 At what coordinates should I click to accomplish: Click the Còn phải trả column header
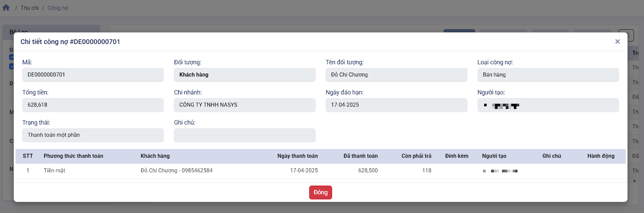click(x=416, y=156)
